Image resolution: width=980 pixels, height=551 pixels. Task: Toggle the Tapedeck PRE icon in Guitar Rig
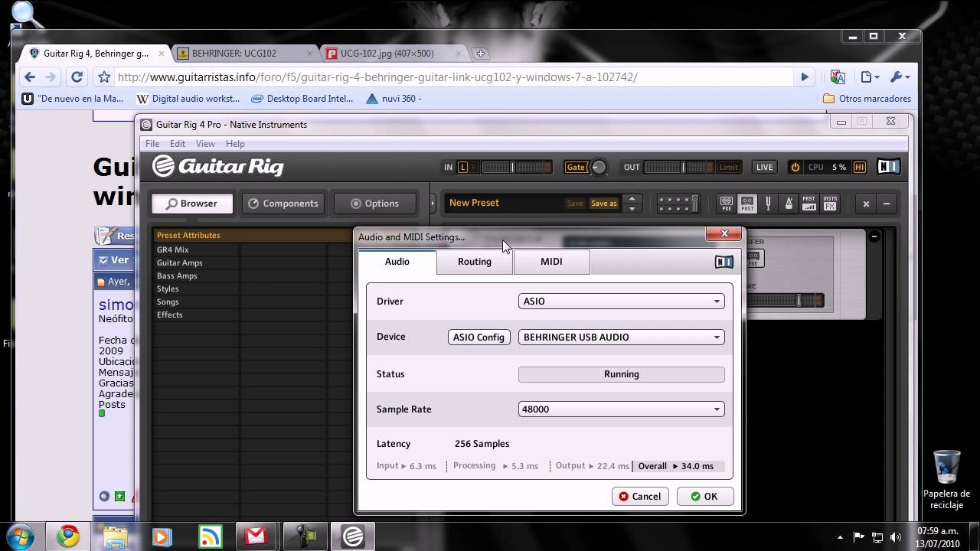(x=727, y=204)
